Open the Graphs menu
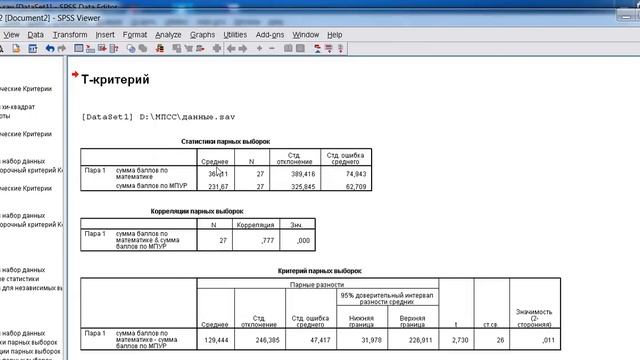The image size is (640, 360). click(202, 35)
